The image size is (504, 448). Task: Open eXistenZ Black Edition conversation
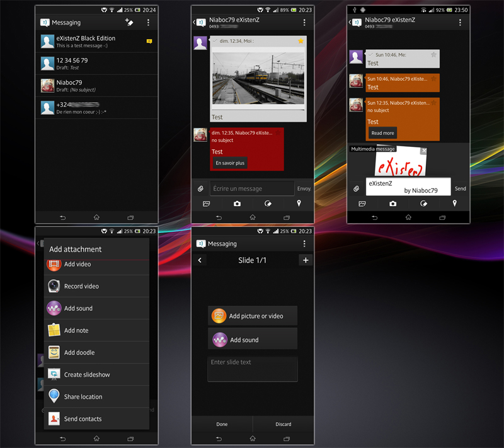coord(96,42)
